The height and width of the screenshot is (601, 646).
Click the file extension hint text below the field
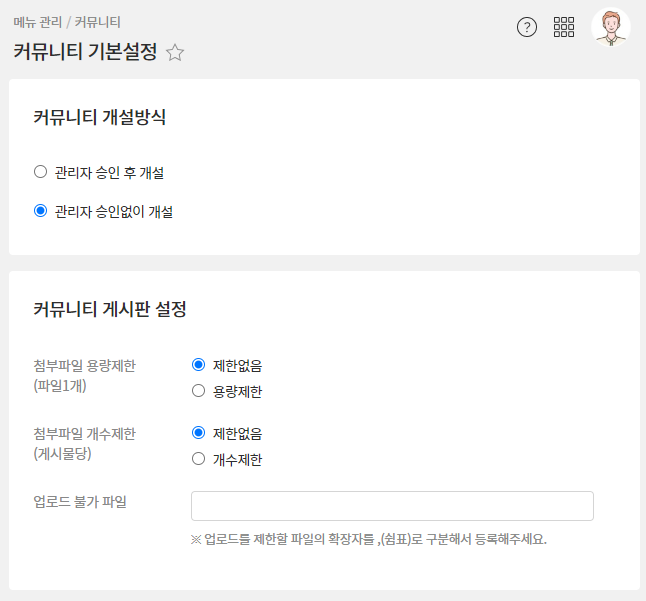click(x=368, y=539)
